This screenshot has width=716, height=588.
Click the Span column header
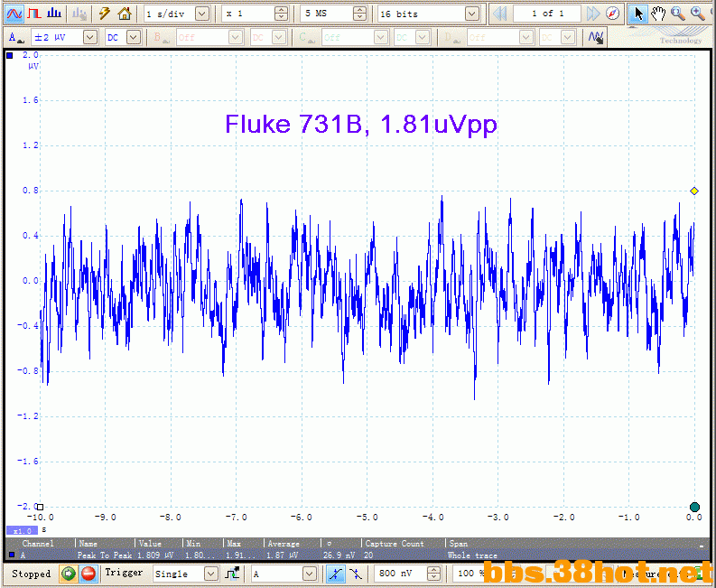(x=458, y=544)
